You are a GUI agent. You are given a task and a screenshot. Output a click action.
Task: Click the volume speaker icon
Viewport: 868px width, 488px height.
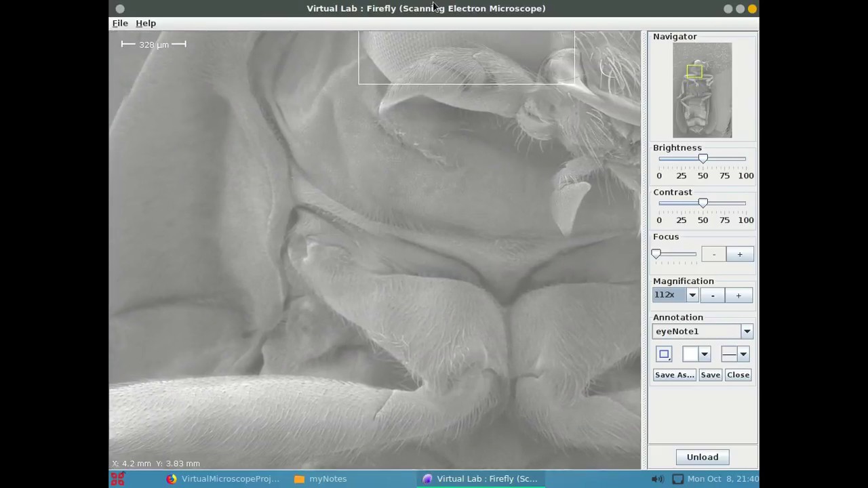click(657, 479)
